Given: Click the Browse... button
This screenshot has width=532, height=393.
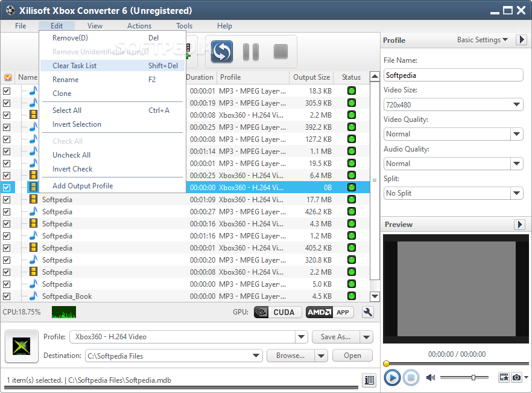Looking at the screenshot, I should click(x=291, y=356).
